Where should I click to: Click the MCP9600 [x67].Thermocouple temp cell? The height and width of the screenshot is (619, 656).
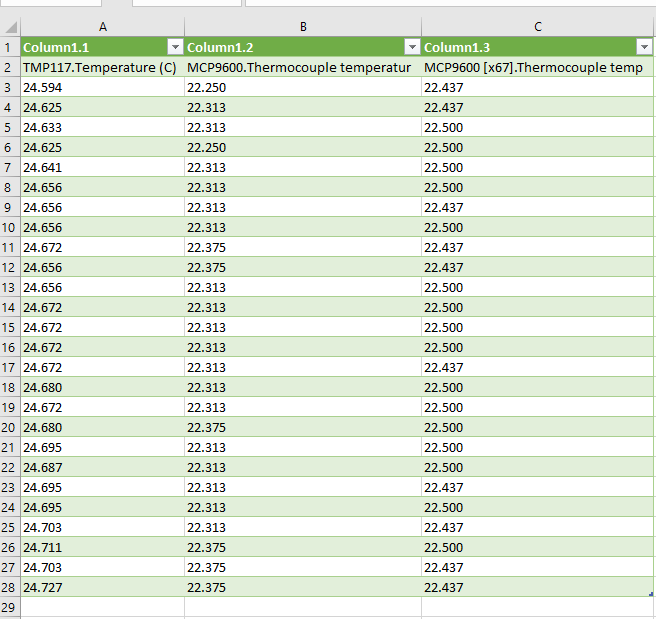click(538, 67)
